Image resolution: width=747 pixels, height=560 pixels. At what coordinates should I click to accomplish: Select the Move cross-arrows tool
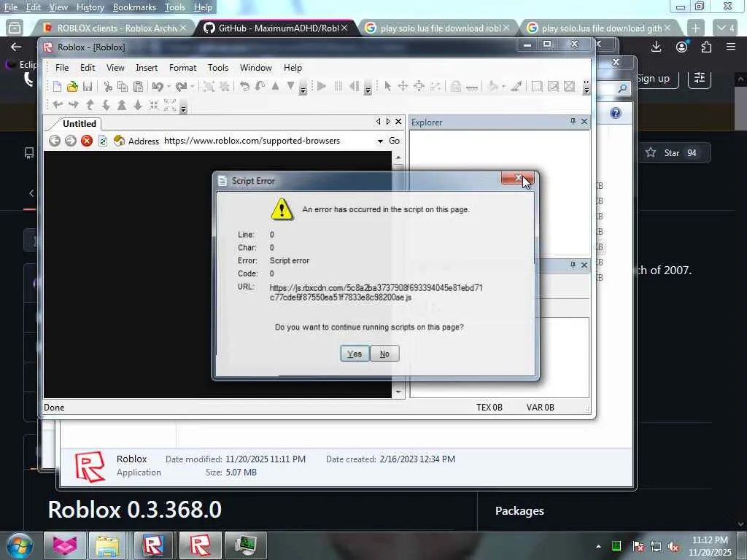click(x=403, y=86)
